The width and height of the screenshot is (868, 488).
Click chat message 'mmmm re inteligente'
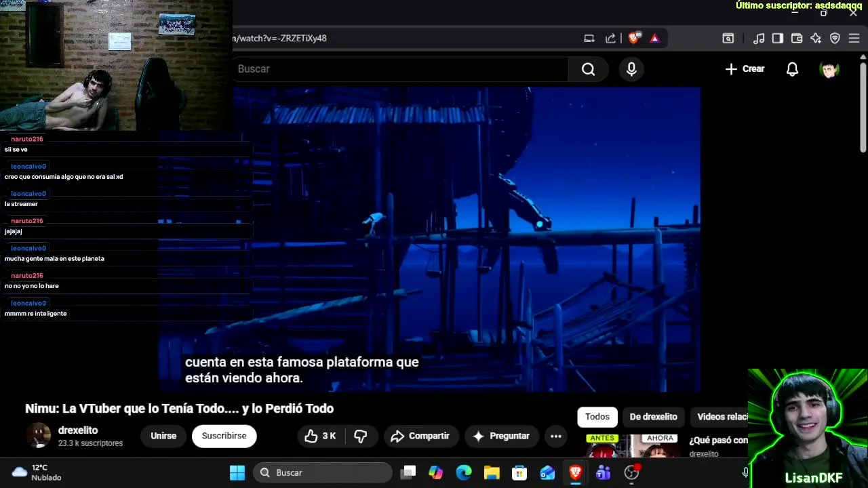pyautogui.click(x=35, y=314)
